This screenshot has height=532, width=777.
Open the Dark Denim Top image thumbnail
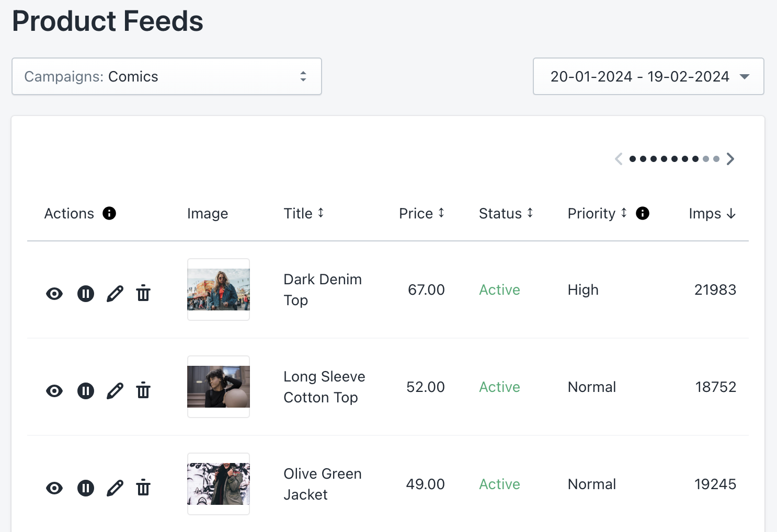[x=218, y=289]
